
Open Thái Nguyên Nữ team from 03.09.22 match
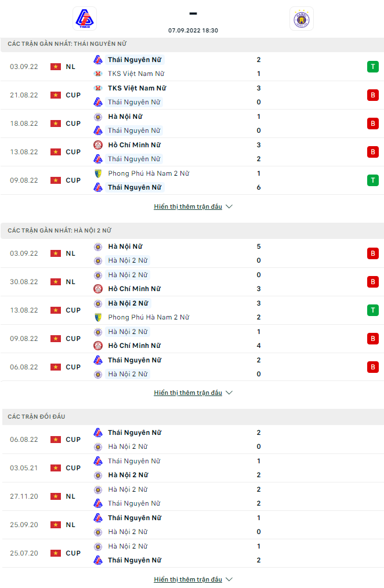(x=135, y=60)
